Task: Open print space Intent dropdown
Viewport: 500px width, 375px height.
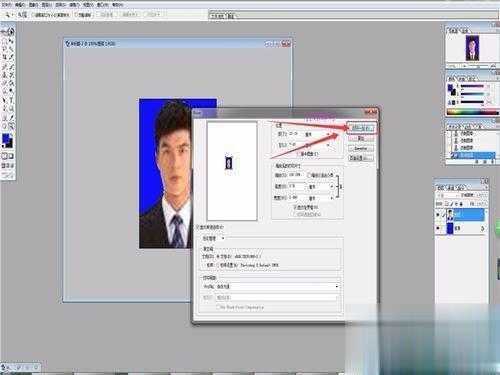Action: click(277, 297)
